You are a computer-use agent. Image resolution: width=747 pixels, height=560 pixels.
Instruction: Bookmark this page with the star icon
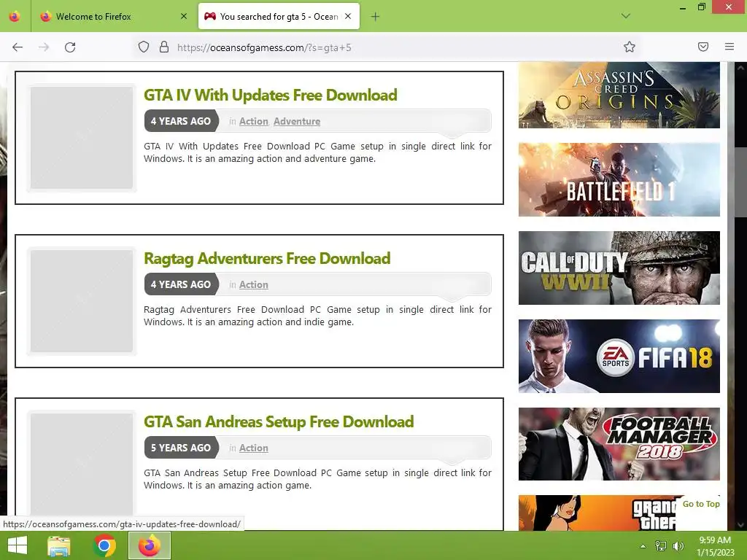(x=630, y=47)
